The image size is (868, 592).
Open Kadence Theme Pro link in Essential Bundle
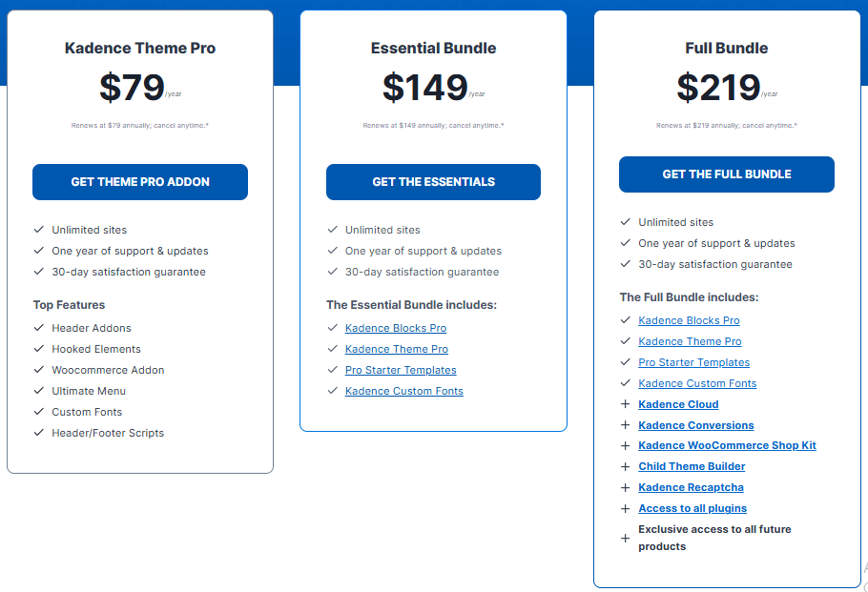click(x=397, y=349)
